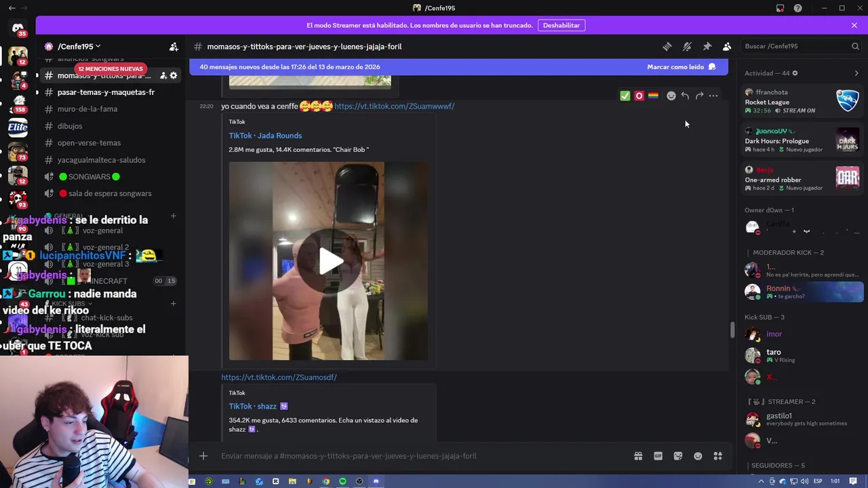Open TikTok · shazz embed title
868x488 pixels.
pos(258,407)
